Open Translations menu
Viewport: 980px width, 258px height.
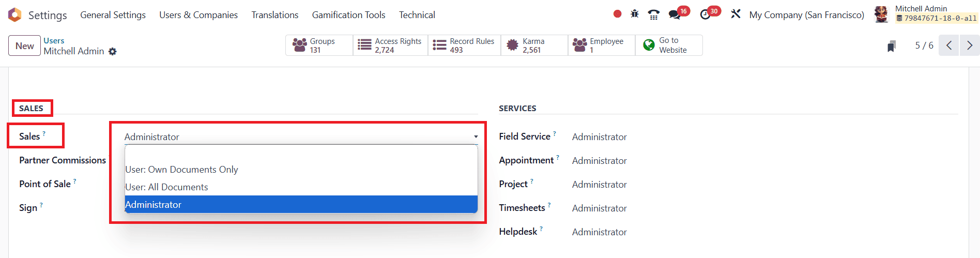(x=275, y=15)
